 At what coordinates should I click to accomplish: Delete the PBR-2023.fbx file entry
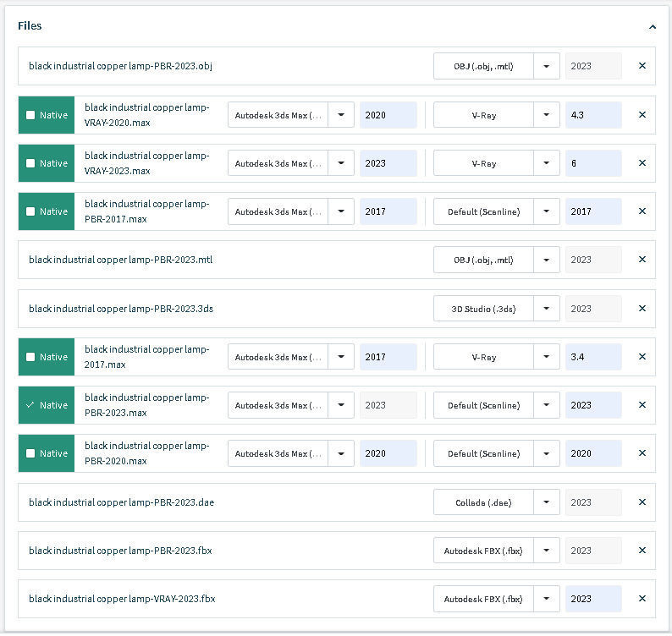(x=642, y=551)
